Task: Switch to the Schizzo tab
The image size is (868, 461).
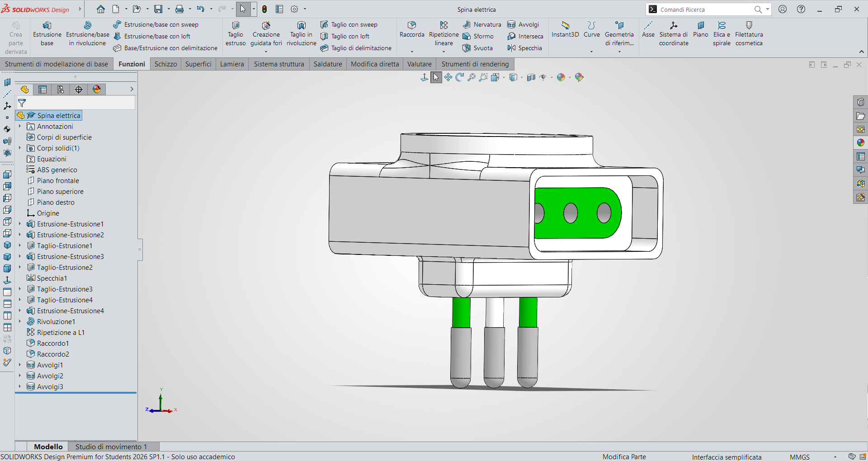Action: tap(166, 64)
